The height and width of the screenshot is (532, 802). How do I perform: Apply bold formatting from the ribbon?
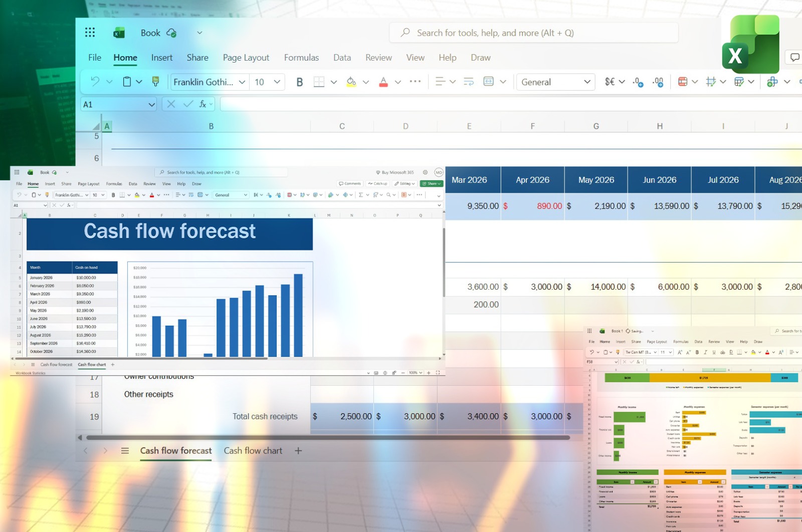pos(299,82)
